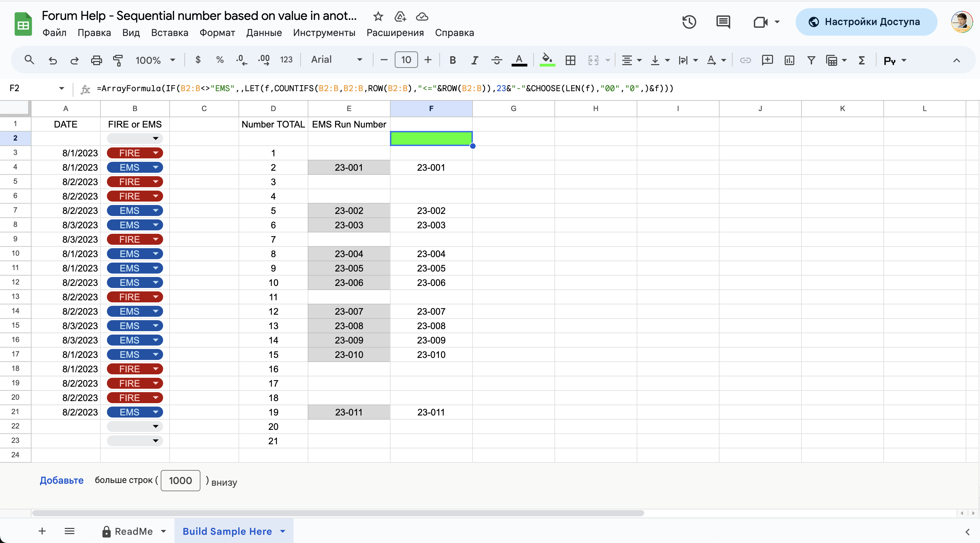Click the insert link icon

point(745,60)
